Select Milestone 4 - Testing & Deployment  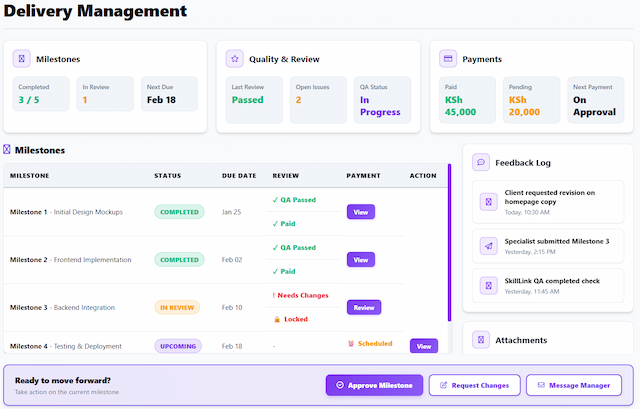pos(66,346)
